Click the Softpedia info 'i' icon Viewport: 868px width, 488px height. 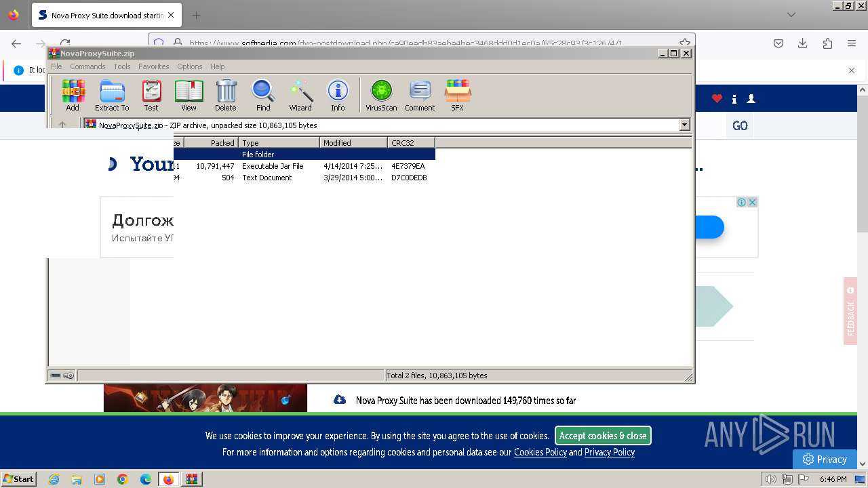[x=734, y=99]
